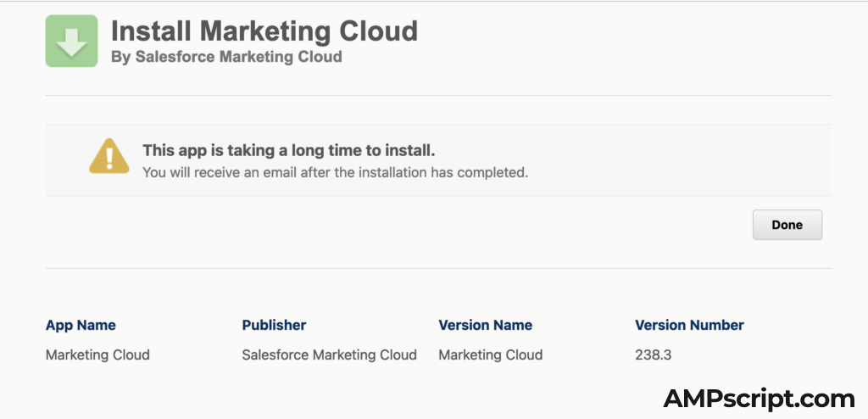Click the App Name column label
The width and height of the screenshot is (868, 419).
pos(81,326)
